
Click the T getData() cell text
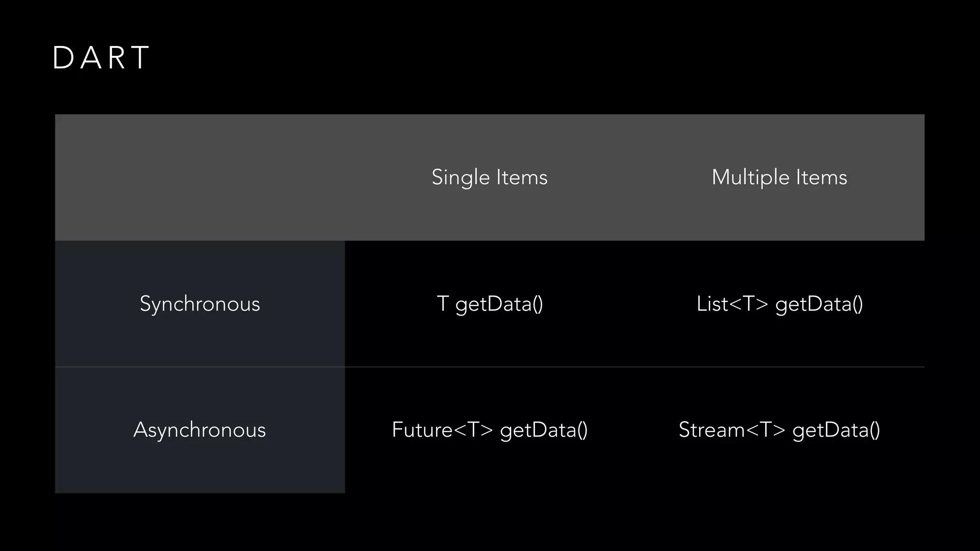(490, 304)
